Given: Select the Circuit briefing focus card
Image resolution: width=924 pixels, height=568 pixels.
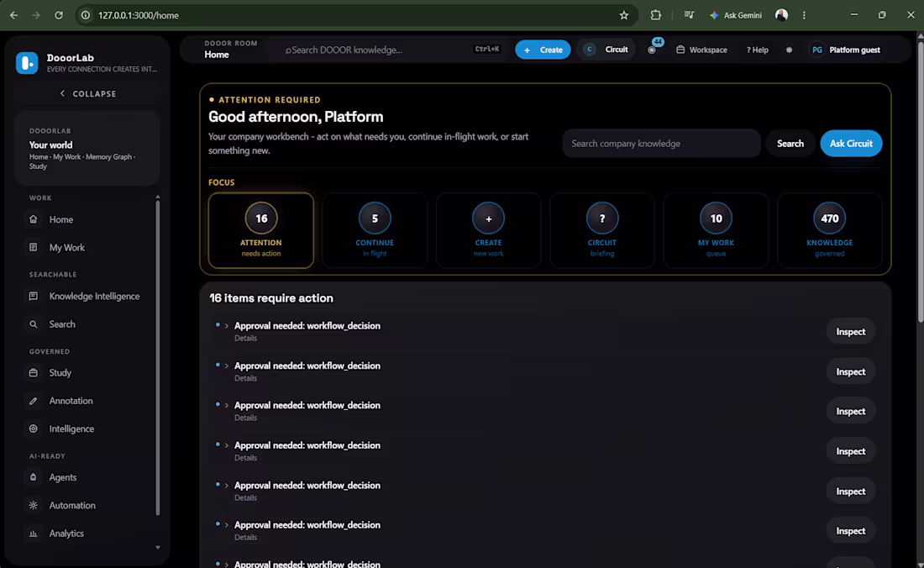Looking at the screenshot, I should [602, 230].
